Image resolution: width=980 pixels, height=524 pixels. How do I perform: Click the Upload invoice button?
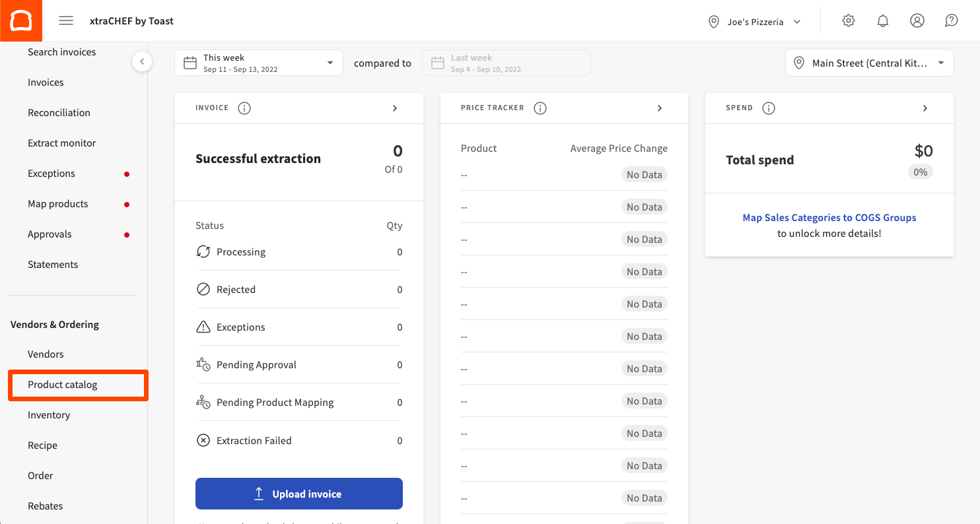(x=298, y=493)
